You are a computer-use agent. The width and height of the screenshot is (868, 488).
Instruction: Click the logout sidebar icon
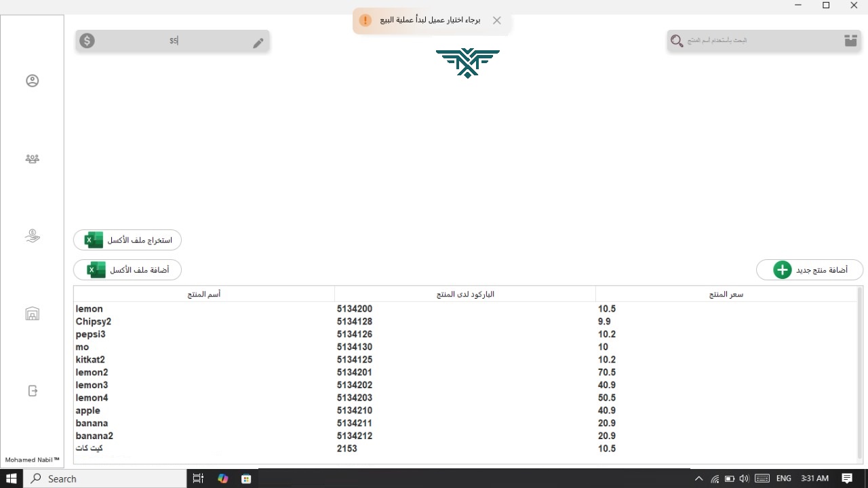pyautogui.click(x=32, y=391)
